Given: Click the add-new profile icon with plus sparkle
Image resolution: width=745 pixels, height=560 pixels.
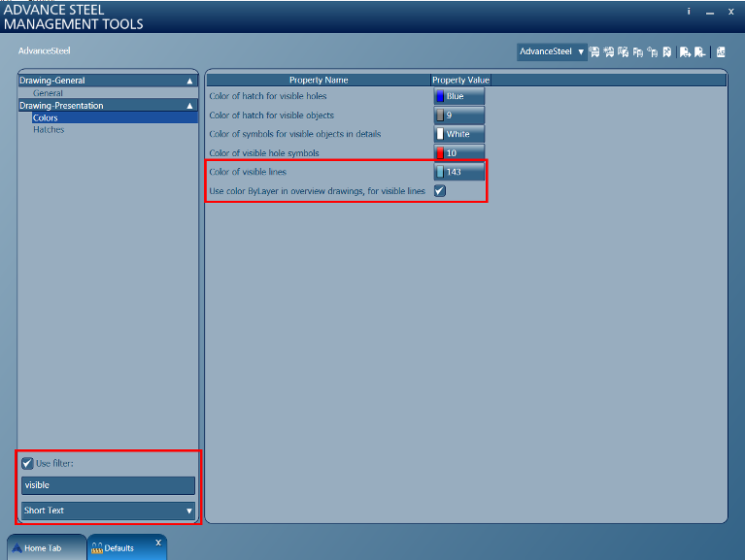Looking at the screenshot, I should [x=609, y=51].
